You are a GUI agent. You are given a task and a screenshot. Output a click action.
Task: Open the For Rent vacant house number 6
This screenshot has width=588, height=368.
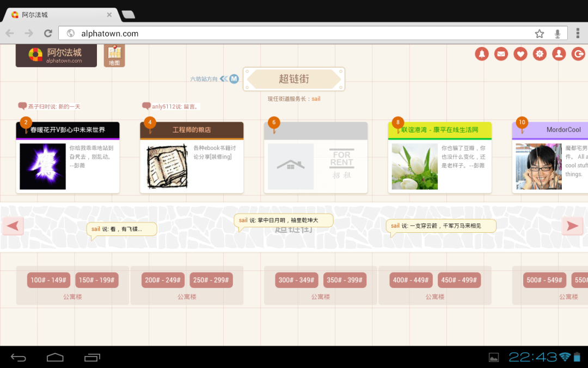tap(316, 158)
